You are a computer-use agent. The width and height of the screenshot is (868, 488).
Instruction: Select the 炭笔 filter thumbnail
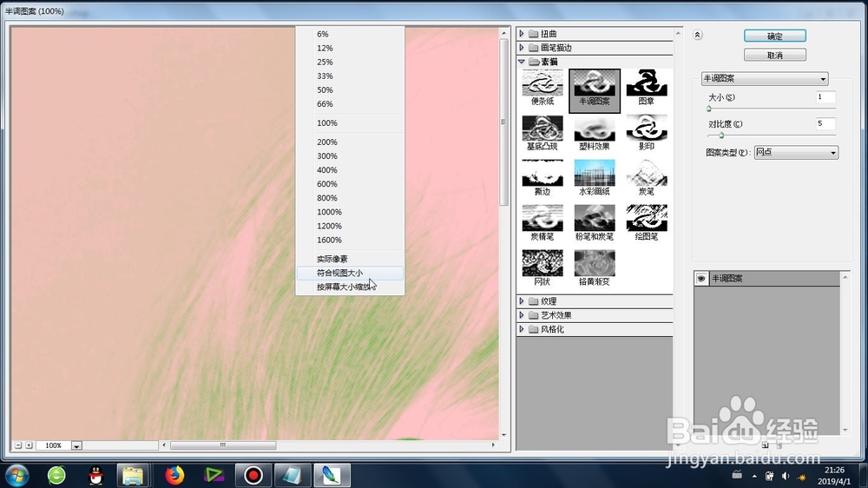[x=646, y=178]
